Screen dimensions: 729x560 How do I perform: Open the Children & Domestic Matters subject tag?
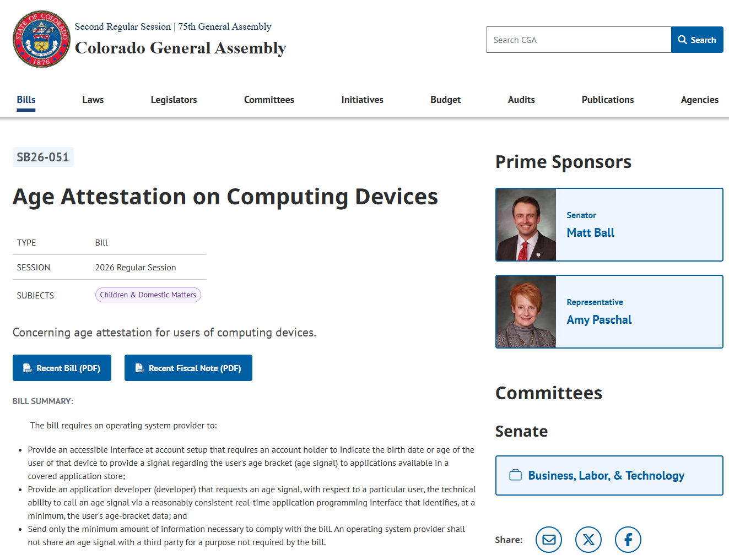(148, 295)
